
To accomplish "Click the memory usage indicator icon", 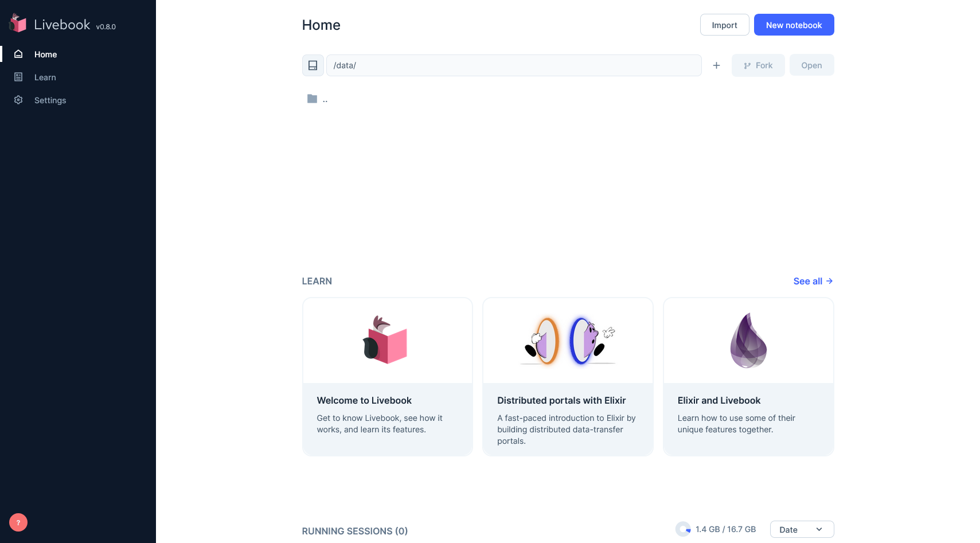I will click(x=683, y=529).
